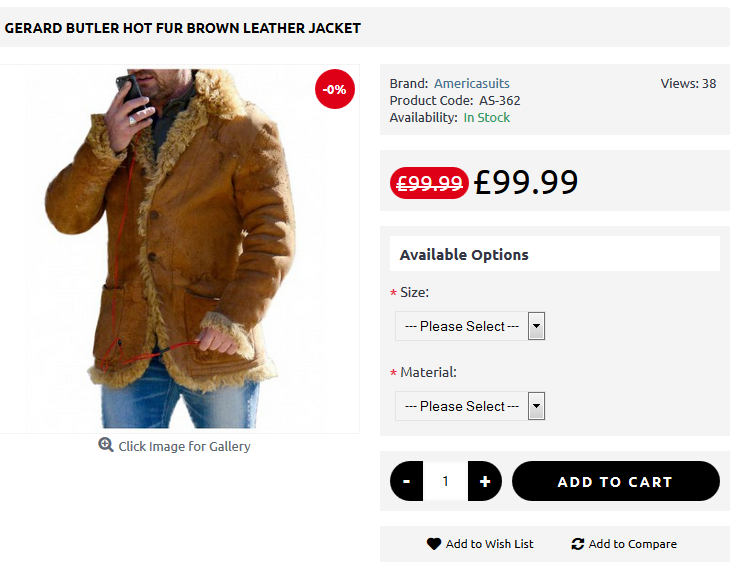Open the Americasuits brand link

pos(471,83)
